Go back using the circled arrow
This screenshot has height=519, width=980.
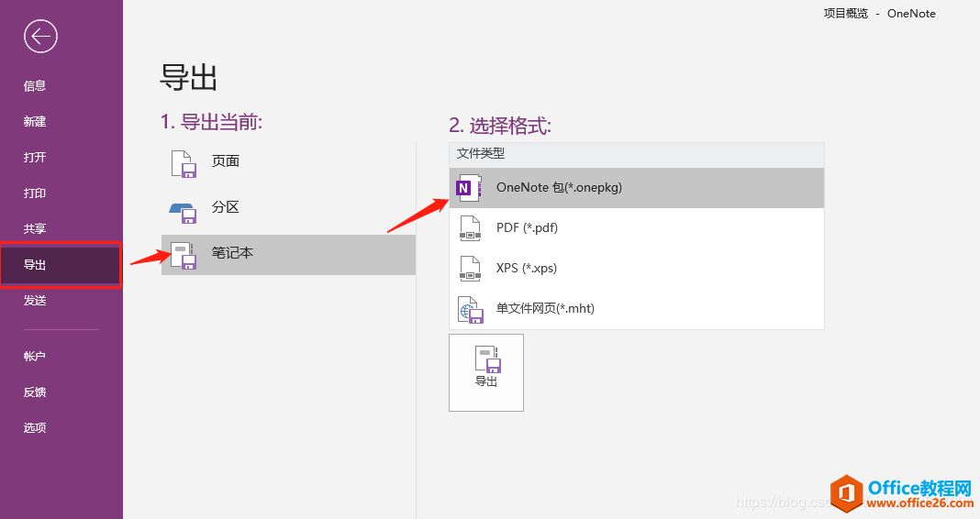click(x=40, y=37)
